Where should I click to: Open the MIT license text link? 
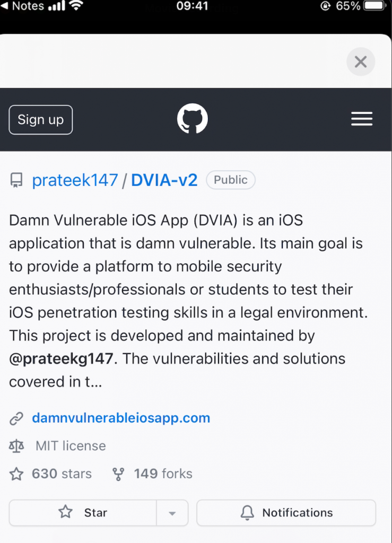click(x=71, y=446)
